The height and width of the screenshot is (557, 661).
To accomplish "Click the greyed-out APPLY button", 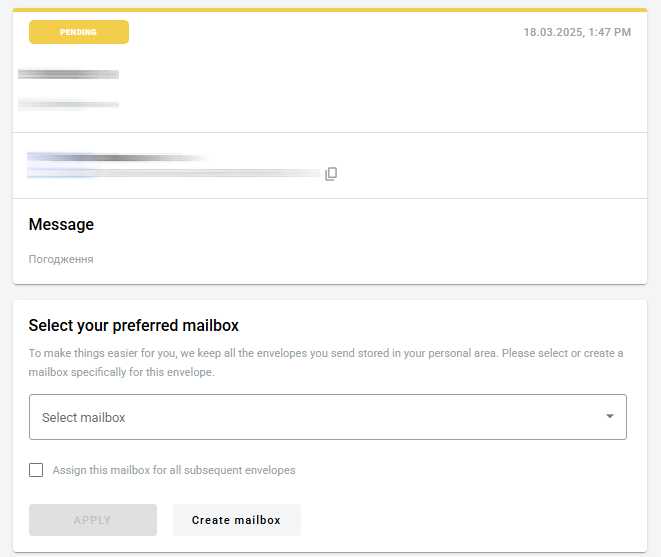I will point(93,520).
